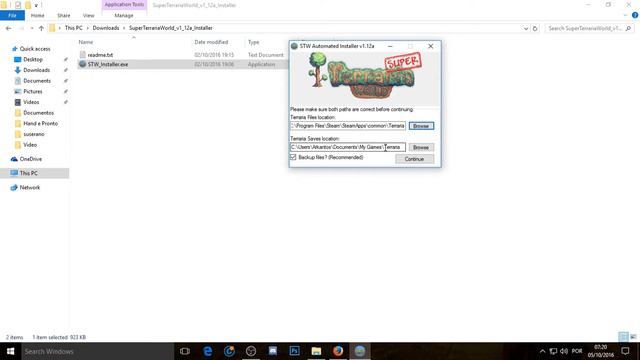640x360 pixels.
Task: Open Network in the navigation pane
Action: point(30,188)
